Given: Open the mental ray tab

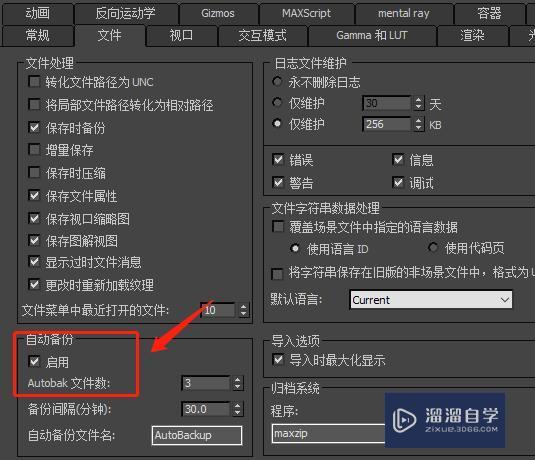Looking at the screenshot, I should click(x=404, y=14).
